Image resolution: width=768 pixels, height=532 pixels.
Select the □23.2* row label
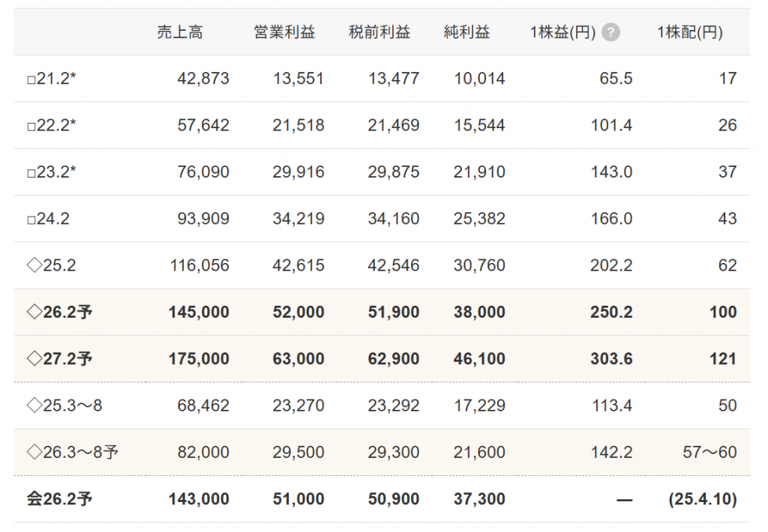(51, 172)
